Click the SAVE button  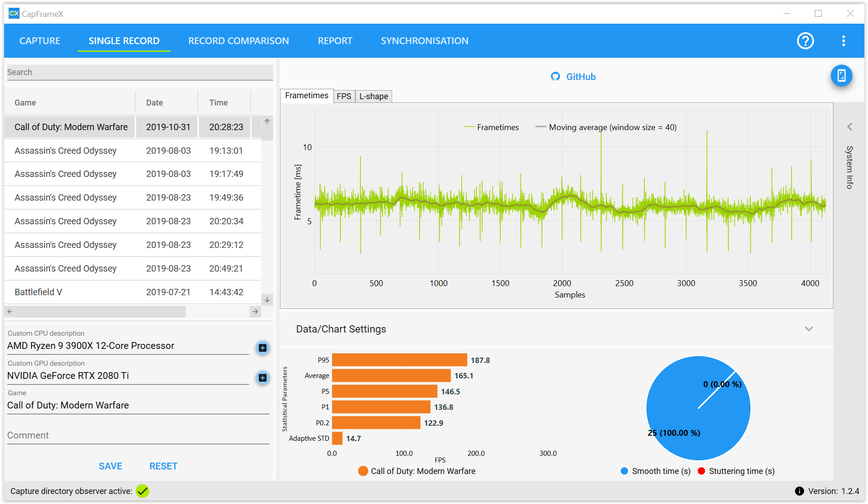click(x=110, y=466)
